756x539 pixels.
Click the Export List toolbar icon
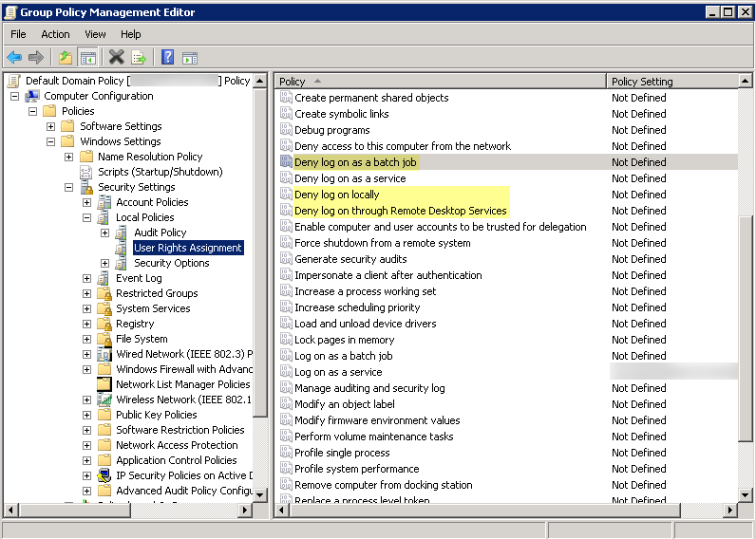[139, 58]
